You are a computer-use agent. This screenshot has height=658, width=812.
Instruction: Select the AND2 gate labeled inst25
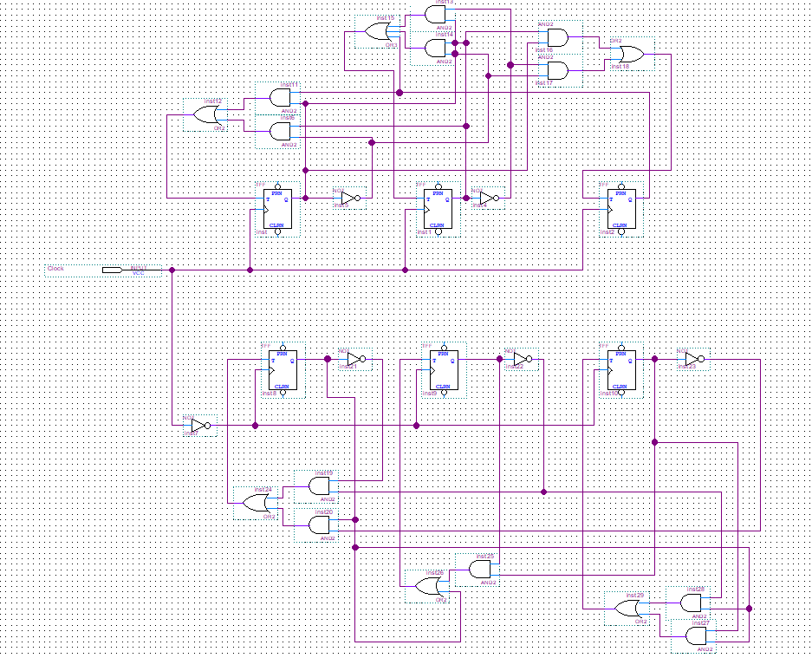(x=477, y=570)
